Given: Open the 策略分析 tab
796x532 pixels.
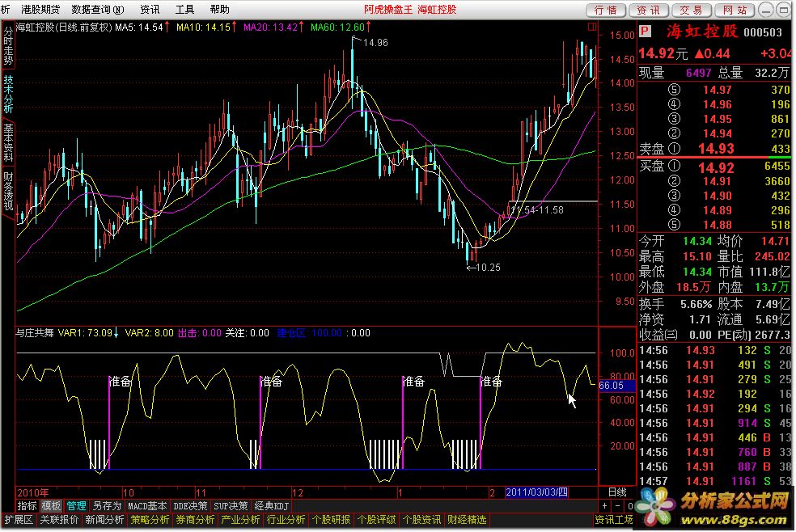Looking at the screenshot, I should coord(150,519).
